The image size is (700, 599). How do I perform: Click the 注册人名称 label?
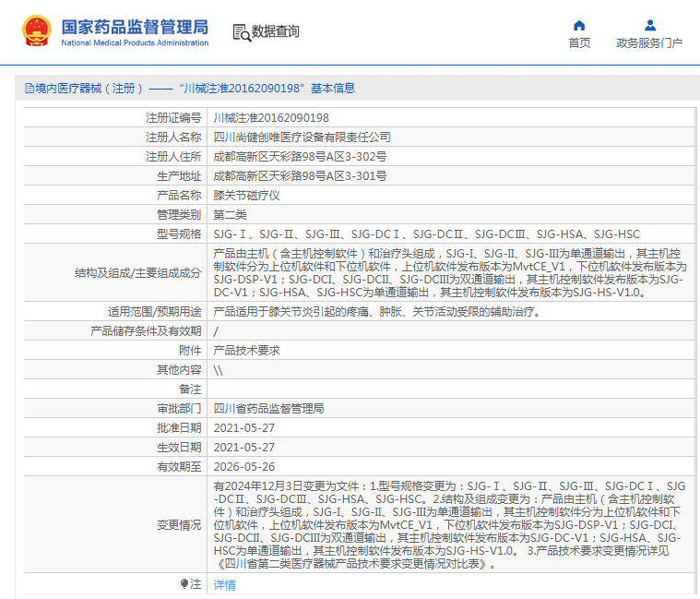pos(173,138)
